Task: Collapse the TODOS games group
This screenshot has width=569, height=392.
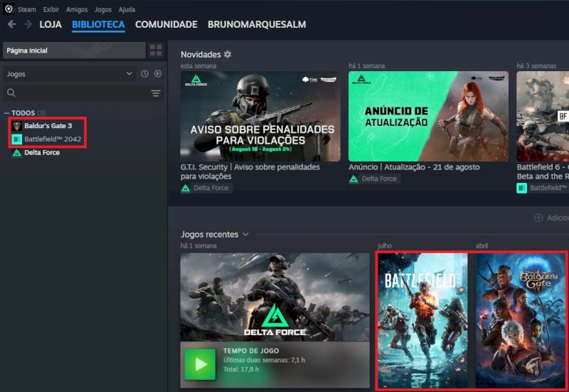Action: pyautogui.click(x=6, y=113)
